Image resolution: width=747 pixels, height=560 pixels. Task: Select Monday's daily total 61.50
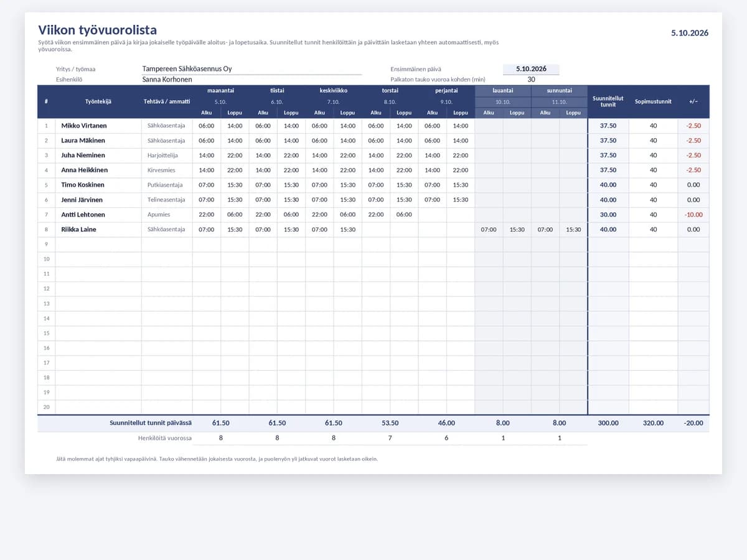coord(220,423)
